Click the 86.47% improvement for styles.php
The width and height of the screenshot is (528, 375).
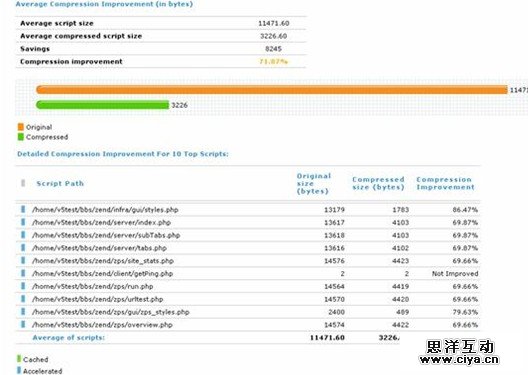coord(465,210)
